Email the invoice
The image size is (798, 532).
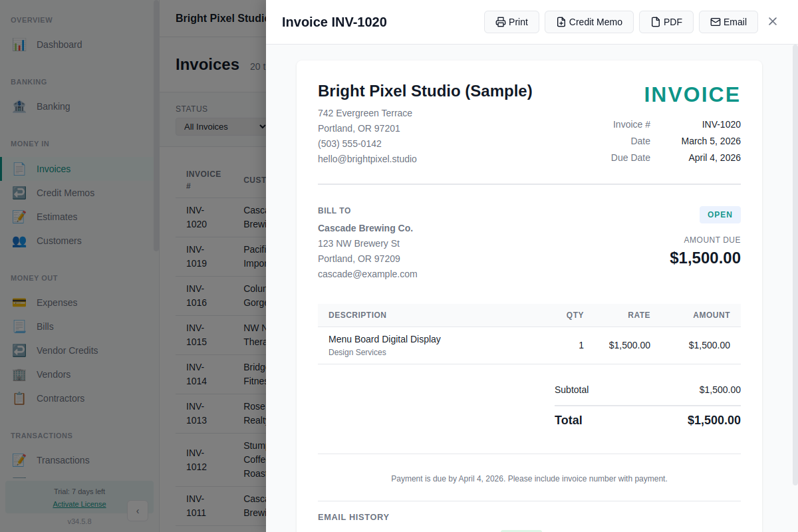coord(728,21)
